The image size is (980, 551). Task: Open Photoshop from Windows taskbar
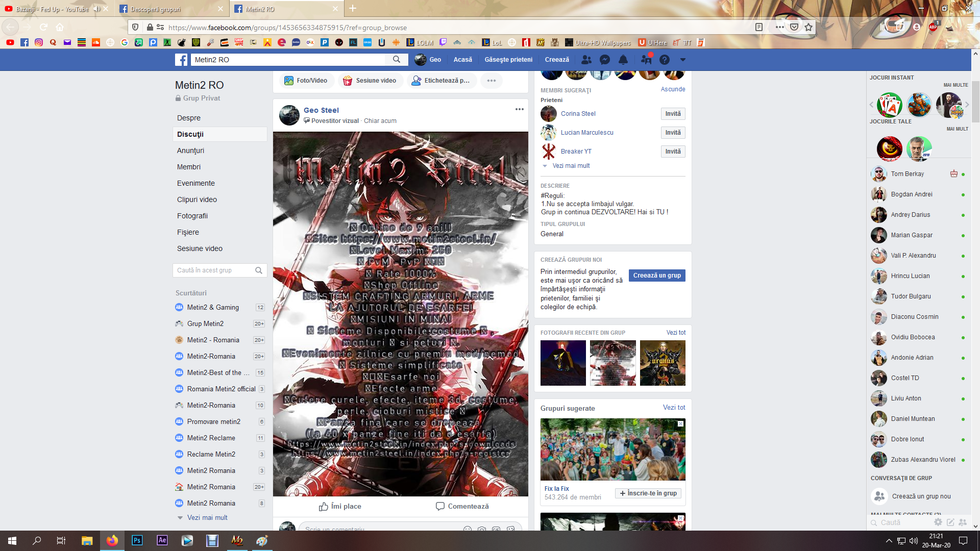137,540
